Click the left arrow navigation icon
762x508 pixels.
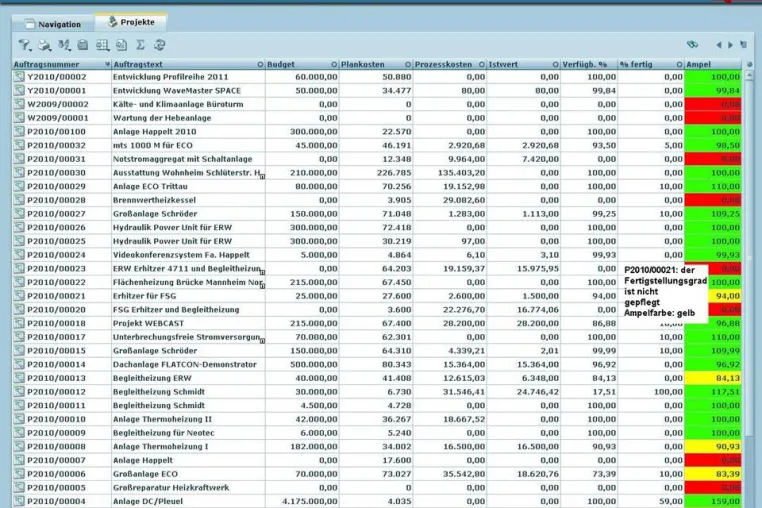point(719,45)
